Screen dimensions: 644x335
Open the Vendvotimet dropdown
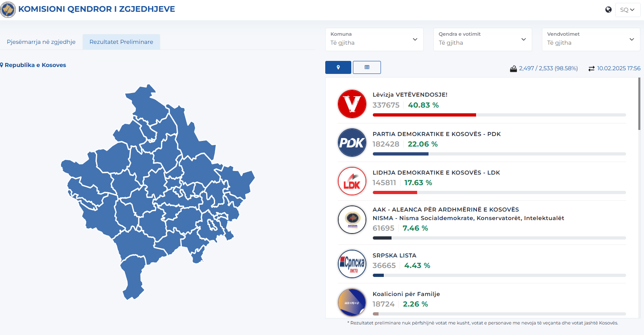pyautogui.click(x=591, y=39)
